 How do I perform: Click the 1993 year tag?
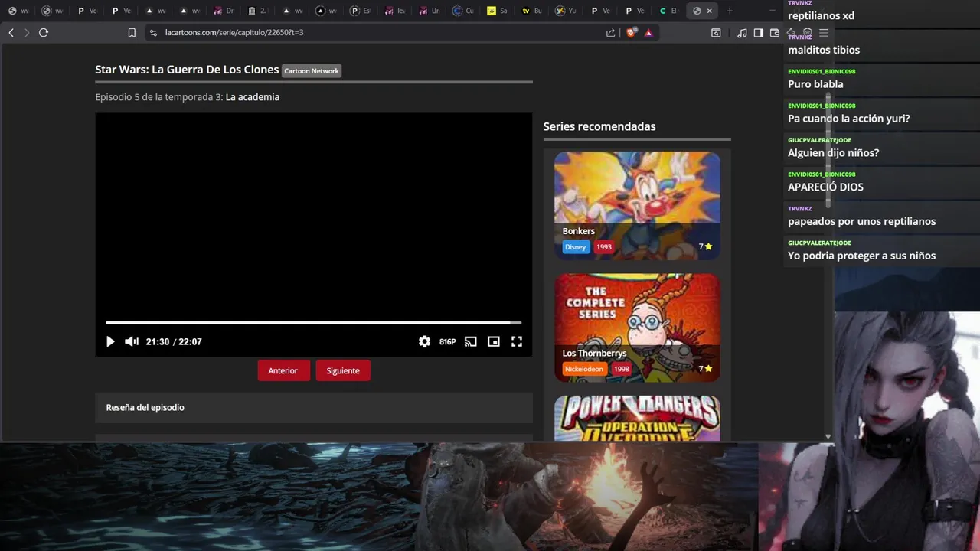pyautogui.click(x=604, y=247)
